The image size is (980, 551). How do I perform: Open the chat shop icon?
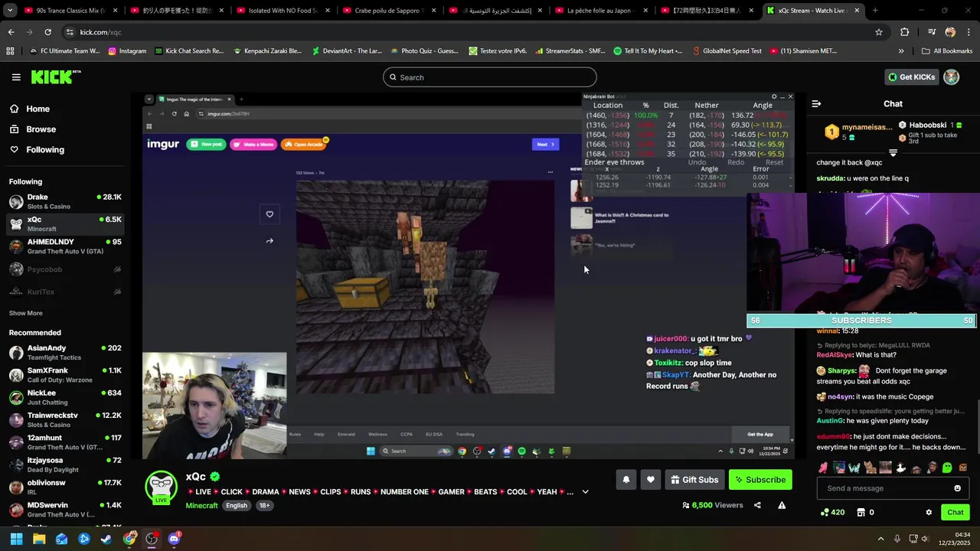pyautogui.click(x=861, y=513)
